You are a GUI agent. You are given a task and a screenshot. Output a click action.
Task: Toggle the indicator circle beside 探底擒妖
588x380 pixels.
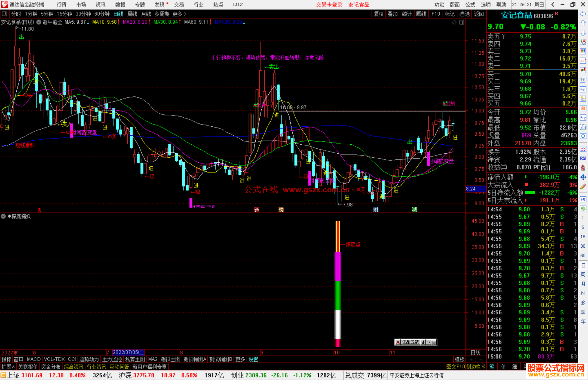4,216
